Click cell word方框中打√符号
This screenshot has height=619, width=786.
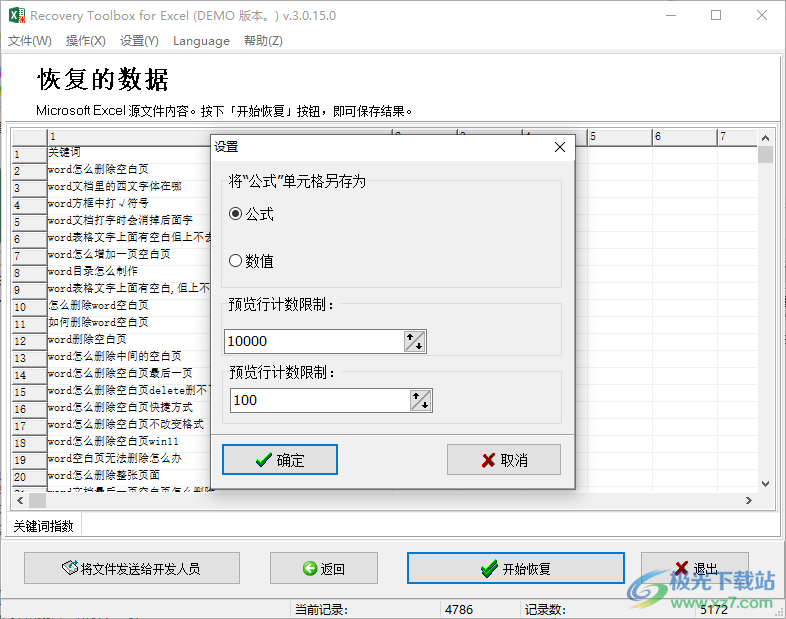(98, 203)
